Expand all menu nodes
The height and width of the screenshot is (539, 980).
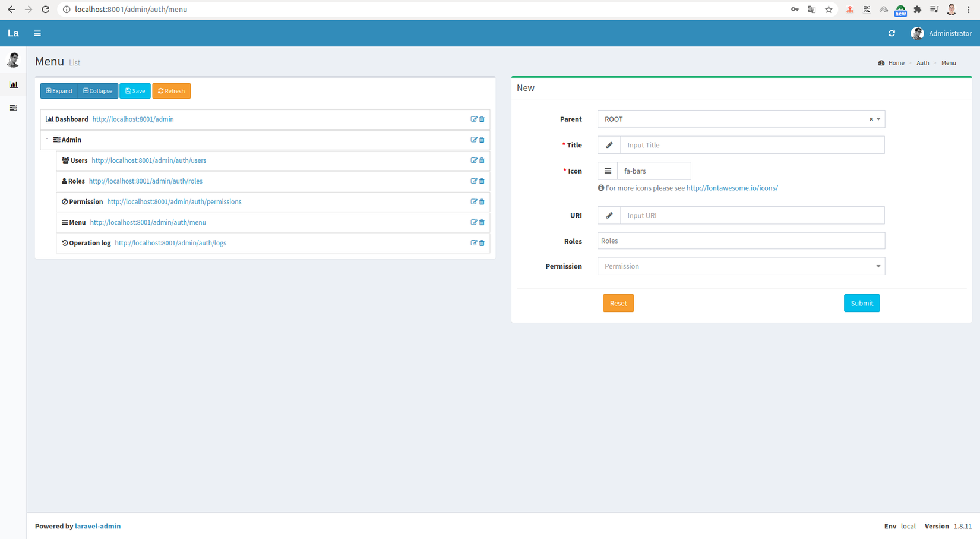click(59, 91)
